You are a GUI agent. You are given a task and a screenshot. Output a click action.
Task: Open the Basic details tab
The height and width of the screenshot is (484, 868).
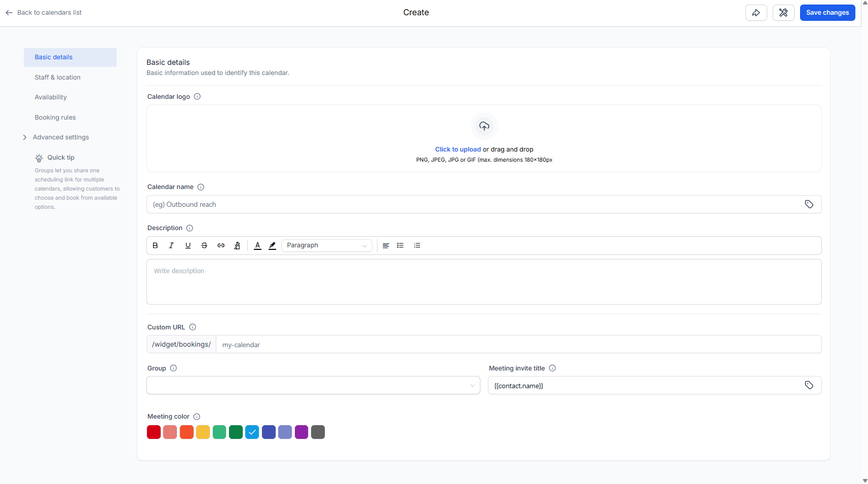pyautogui.click(x=70, y=57)
